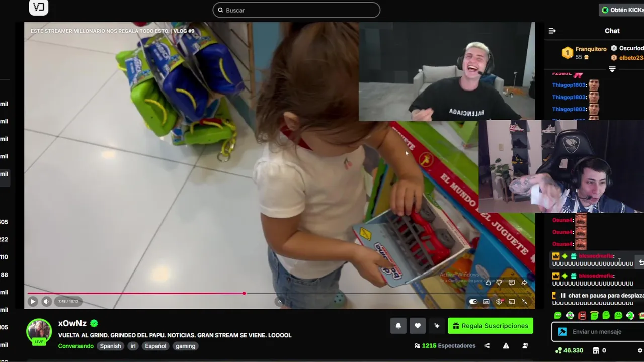Click the first blessedmafia username in chat

coord(596,256)
